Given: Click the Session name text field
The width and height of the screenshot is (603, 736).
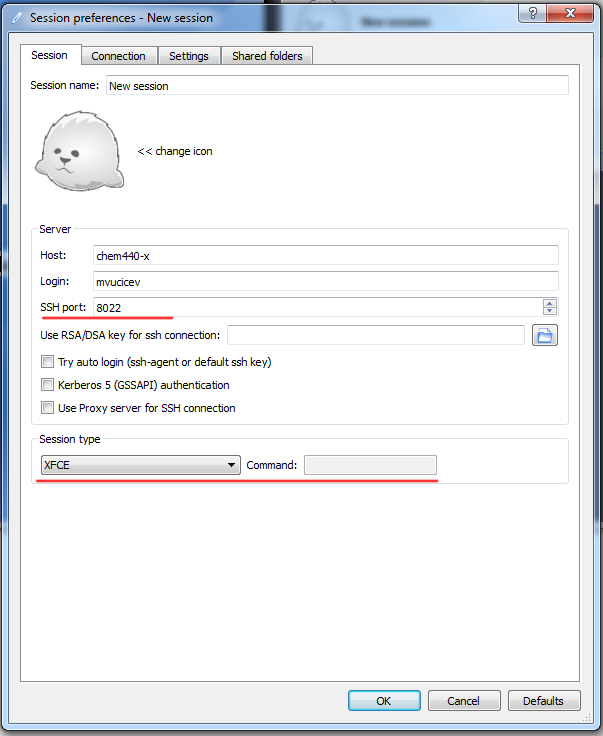Looking at the screenshot, I should (x=336, y=86).
